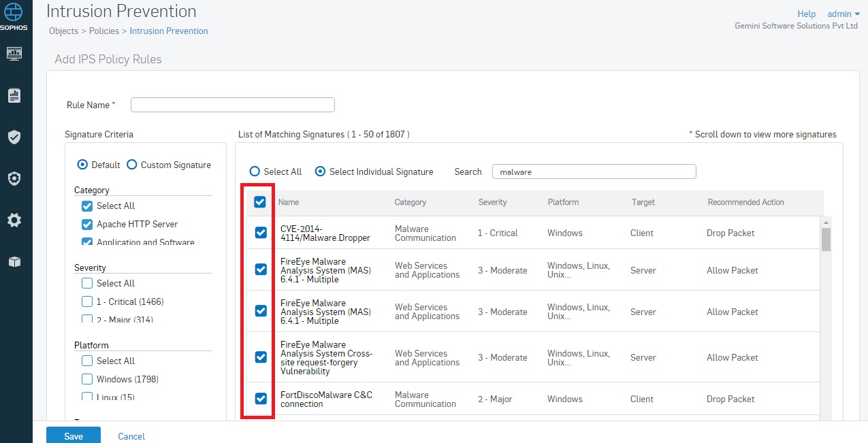Screen dimensions: 868x443
Task: Click the scrollbar up arrow
Action: pos(826,223)
